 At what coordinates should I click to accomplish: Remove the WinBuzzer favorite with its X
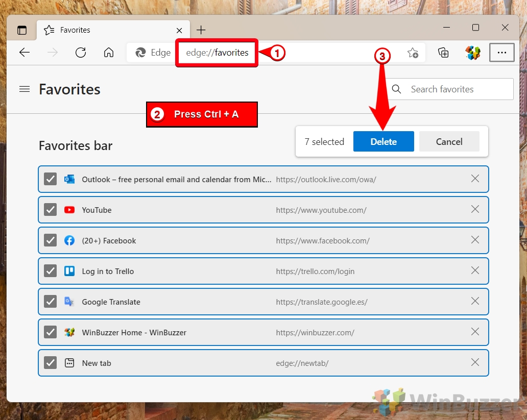(475, 332)
